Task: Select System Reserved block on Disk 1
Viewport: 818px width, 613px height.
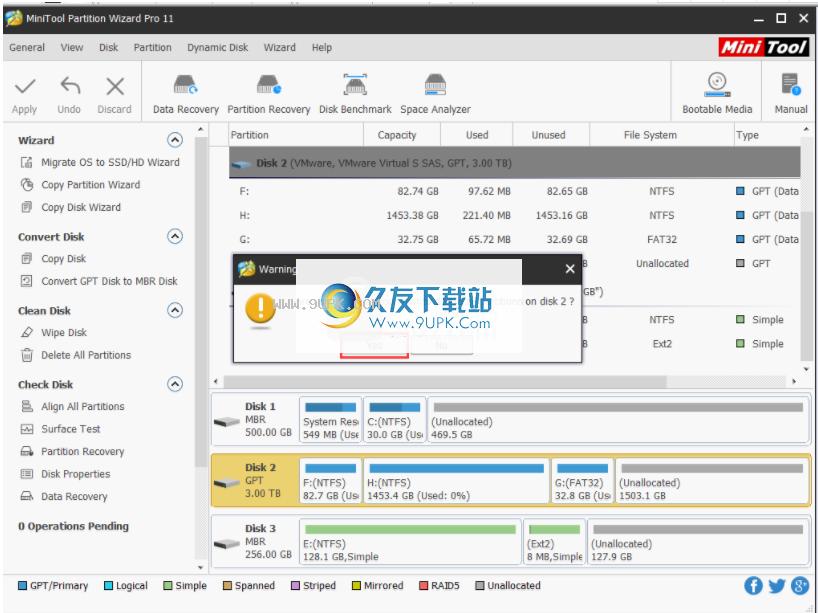Action: 330,420
